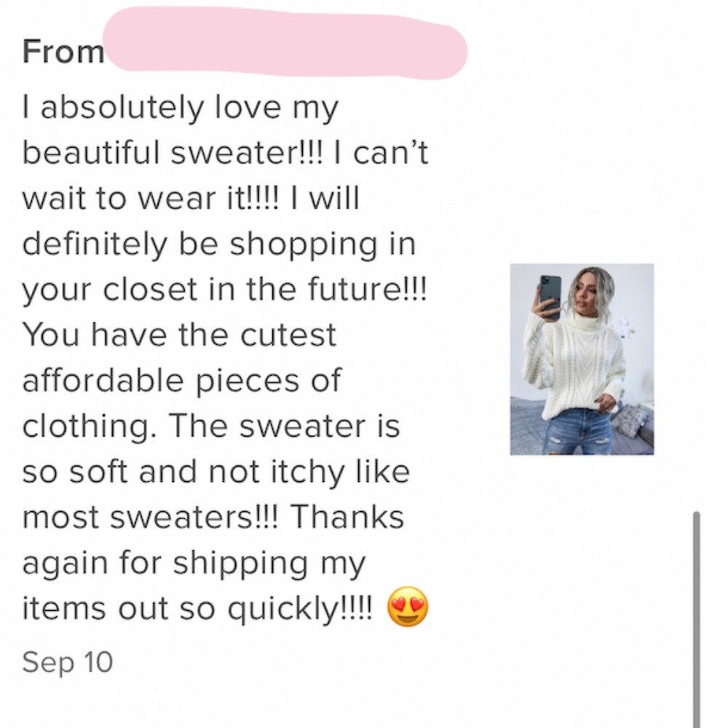Screen dimensions: 728x728
Task: Tap the line "so soft and not itchy like"
Action: [216, 472]
